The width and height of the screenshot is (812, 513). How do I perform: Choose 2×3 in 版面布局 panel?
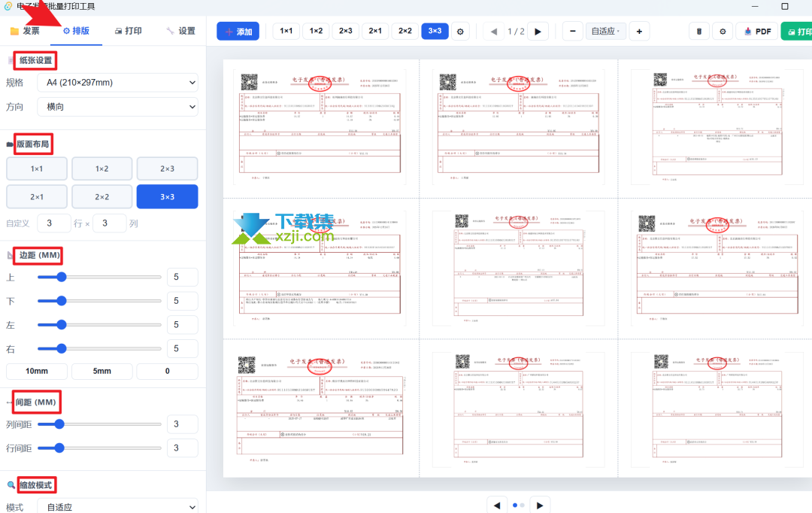pyautogui.click(x=167, y=169)
